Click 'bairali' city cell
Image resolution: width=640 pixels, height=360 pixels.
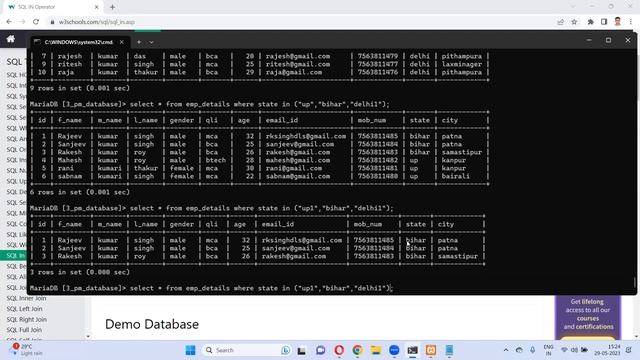(x=456, y=176)
